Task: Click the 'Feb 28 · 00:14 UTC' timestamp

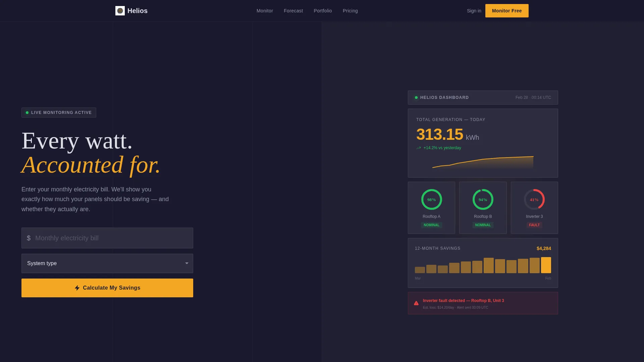Action: (533, 98)
